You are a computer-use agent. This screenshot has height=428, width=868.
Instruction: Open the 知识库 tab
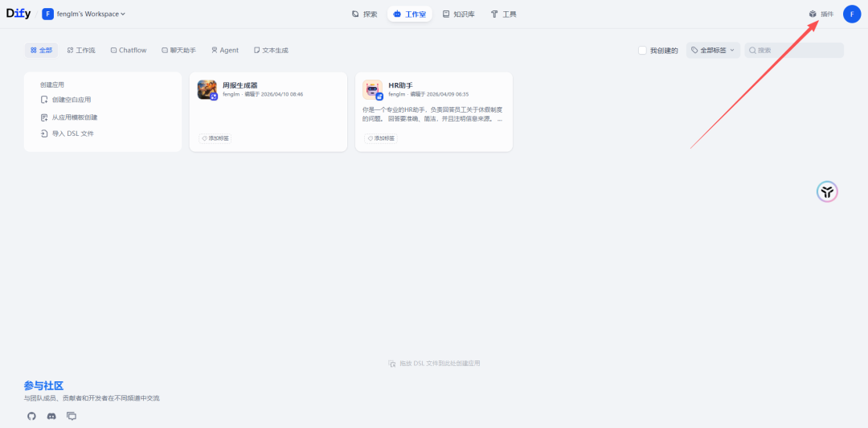(458, 14)
